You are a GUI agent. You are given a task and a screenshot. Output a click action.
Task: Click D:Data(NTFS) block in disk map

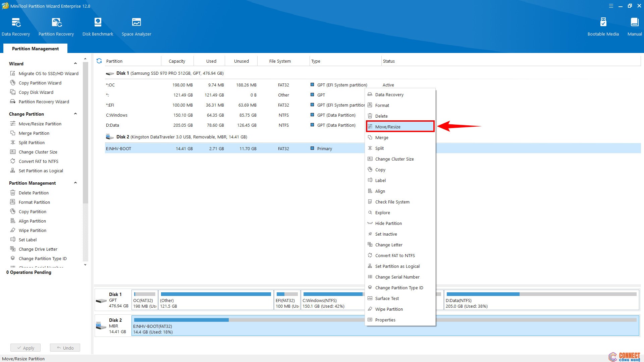tap(541, 300)
